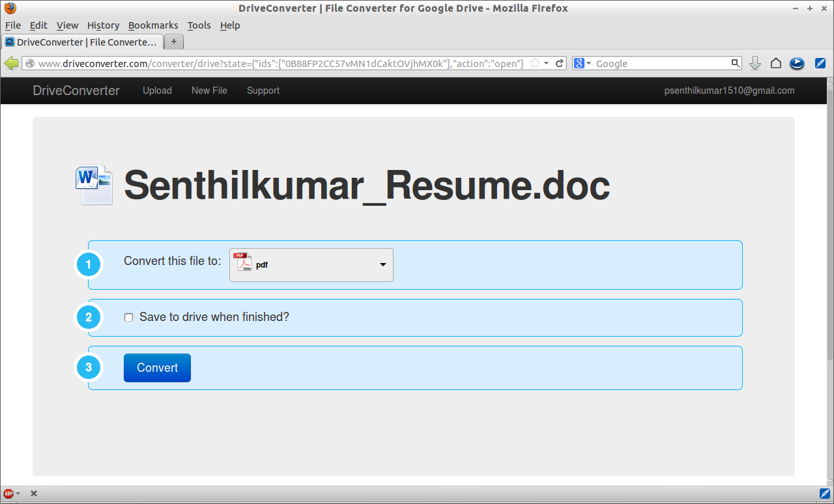The image size is (834, 504).
Task: Open the Edit menu
Action: point(38,25)
